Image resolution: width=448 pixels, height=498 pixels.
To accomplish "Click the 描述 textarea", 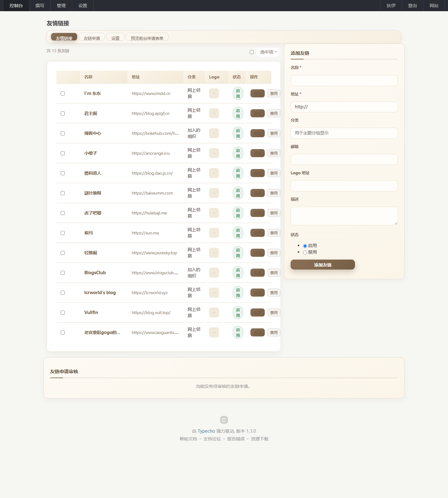I will click(344, 216).
